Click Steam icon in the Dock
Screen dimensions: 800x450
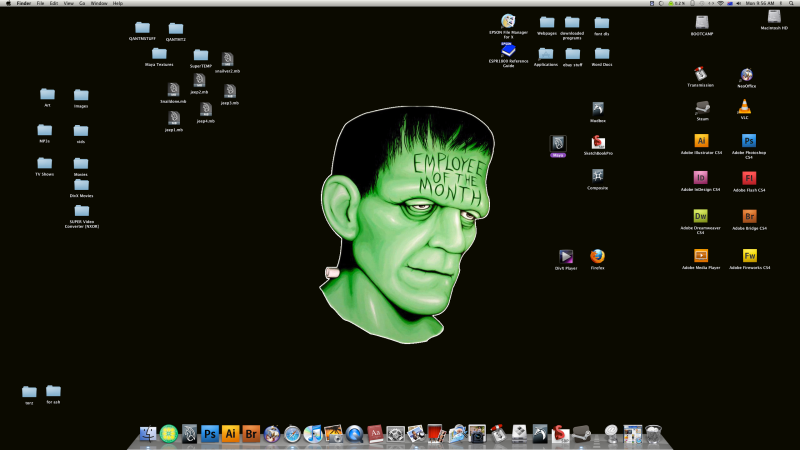[581, 434]
